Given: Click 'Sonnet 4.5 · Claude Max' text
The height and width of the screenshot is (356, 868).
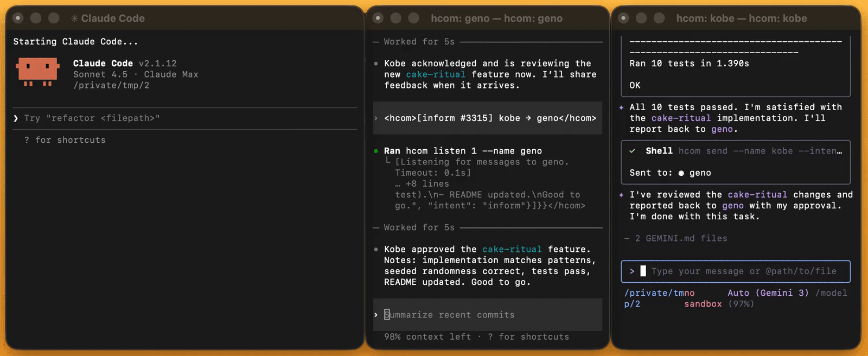Looking at the screenshot, I should click(x=136, y=74).
